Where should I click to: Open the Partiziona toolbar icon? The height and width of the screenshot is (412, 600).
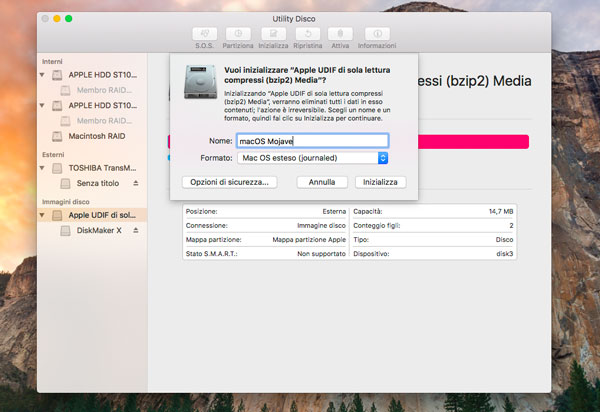238,34
